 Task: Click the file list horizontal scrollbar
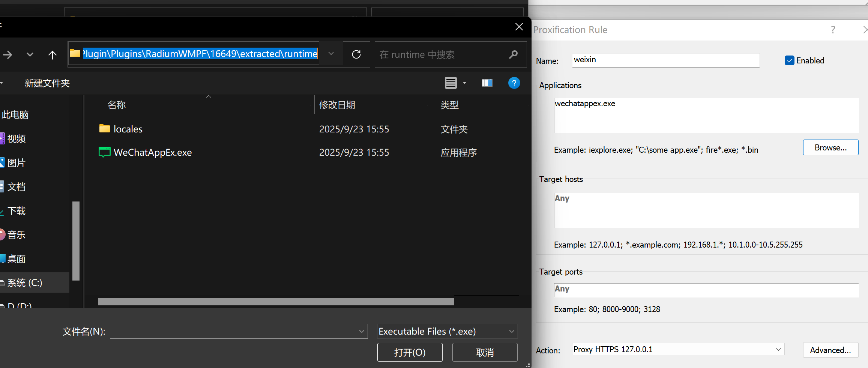pyautogui.click(x=276, y=302)
